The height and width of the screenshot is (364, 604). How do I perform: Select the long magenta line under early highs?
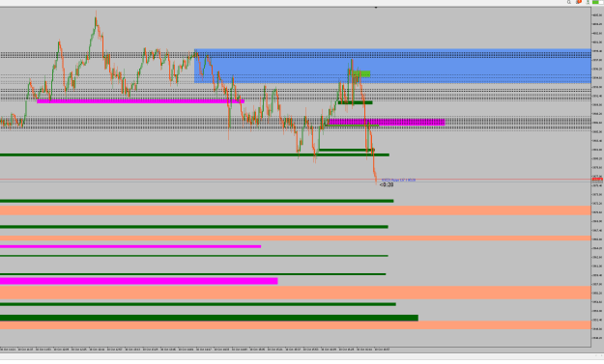(140, 101)
